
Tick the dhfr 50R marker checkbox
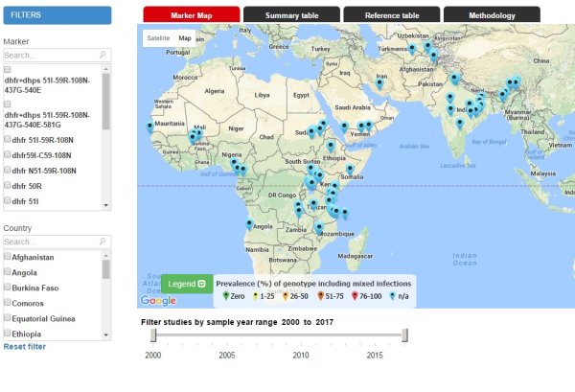(8, 185)
